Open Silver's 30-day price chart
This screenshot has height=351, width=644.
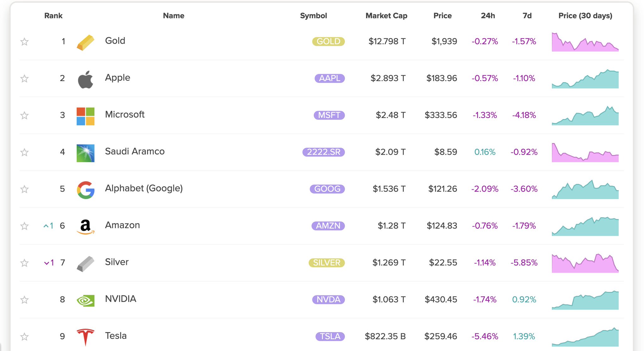tap(585, 263)
